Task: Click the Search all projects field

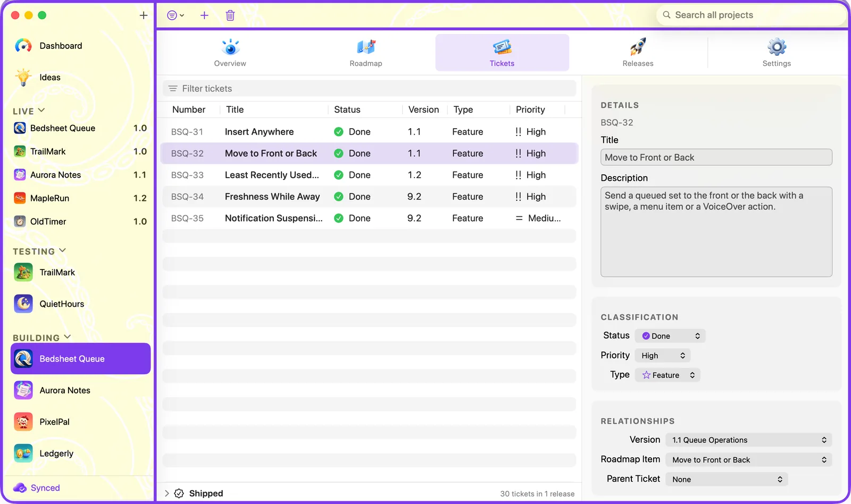Action: point(751,15)
